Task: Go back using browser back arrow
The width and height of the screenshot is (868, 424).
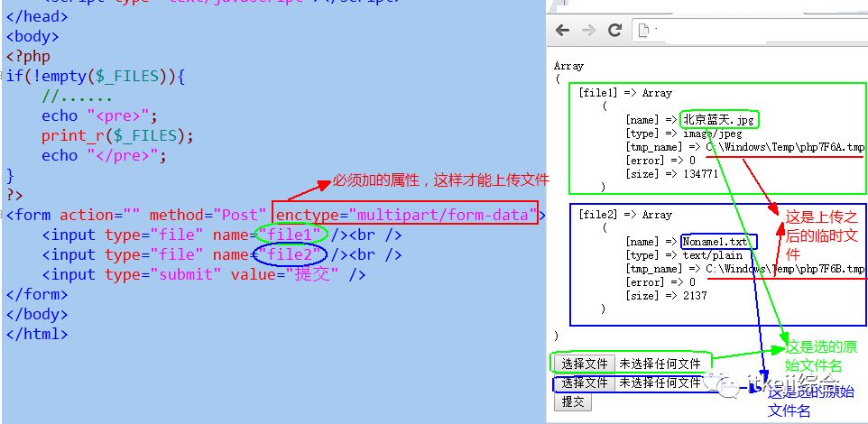Action: 562,30
